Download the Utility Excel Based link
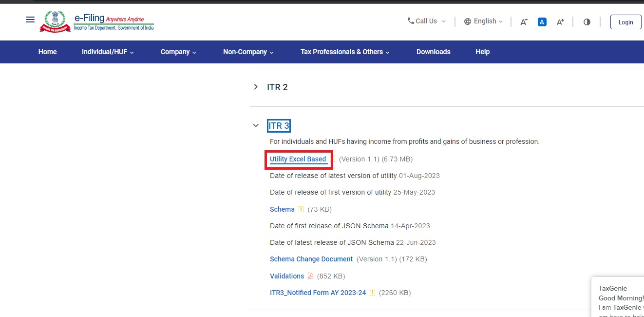The image size is (644, 317). (298, 159)
